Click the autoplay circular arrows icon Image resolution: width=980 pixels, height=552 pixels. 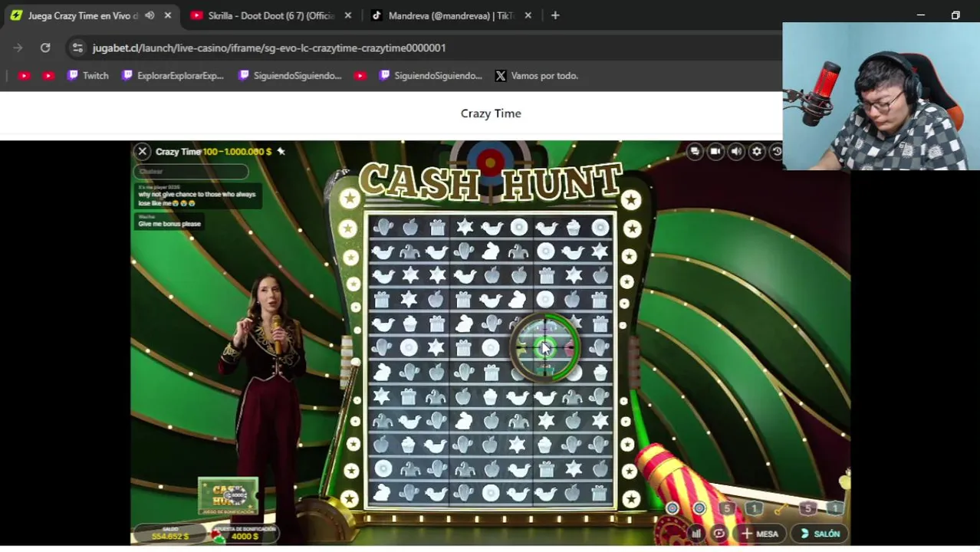pyautogui.click(x=719, y=534)
